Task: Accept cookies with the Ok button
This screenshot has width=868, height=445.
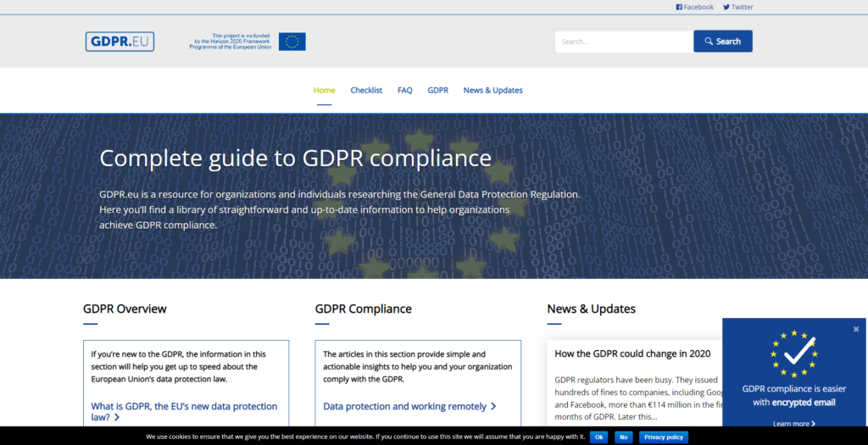Action: [x=598, y=437]
